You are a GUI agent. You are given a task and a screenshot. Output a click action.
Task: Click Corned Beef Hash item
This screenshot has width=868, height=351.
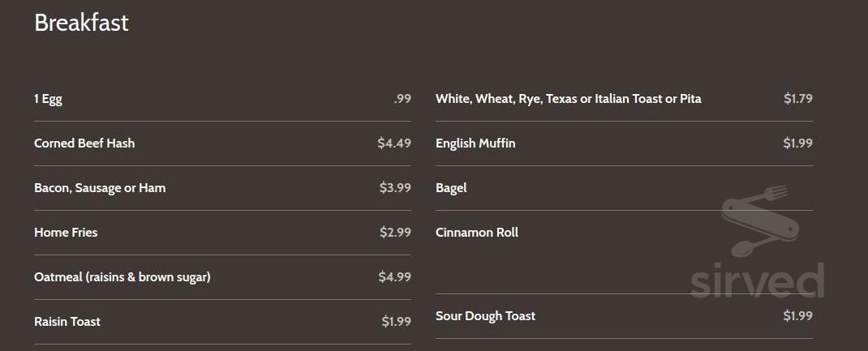pos(84,143)
